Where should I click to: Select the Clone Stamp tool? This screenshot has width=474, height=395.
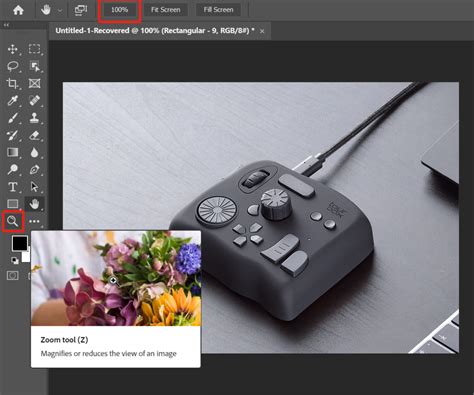(x=34, y=118)
